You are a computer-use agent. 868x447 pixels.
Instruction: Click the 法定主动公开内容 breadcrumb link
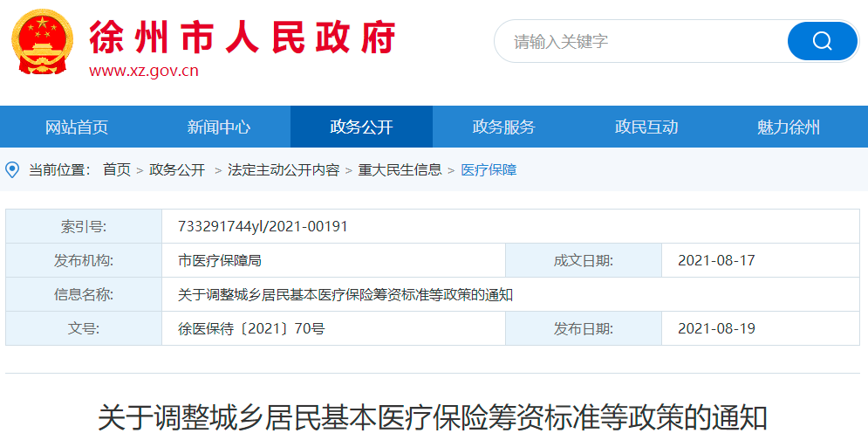pyautogui.click(x=284, y=169)
